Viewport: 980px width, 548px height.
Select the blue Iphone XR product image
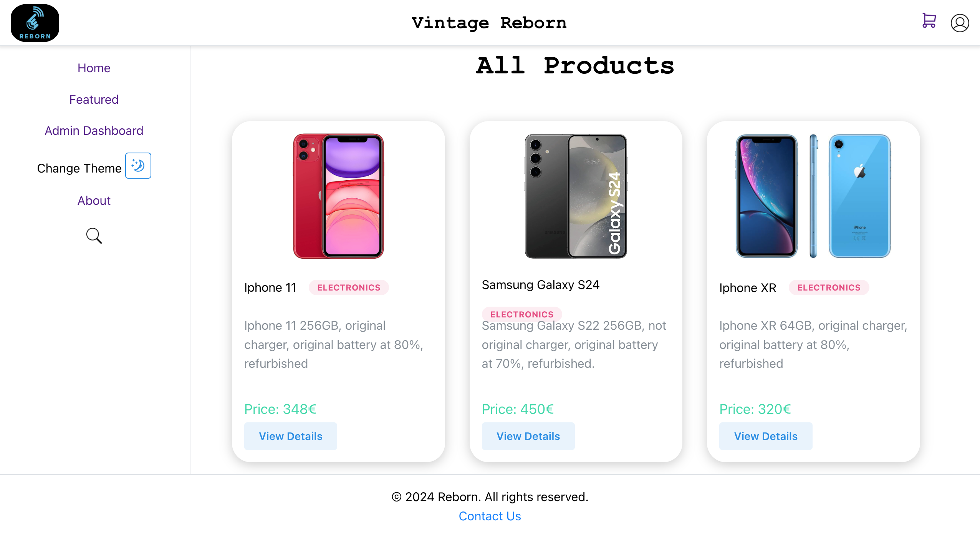pyautogui.click(x=813, y=196)
